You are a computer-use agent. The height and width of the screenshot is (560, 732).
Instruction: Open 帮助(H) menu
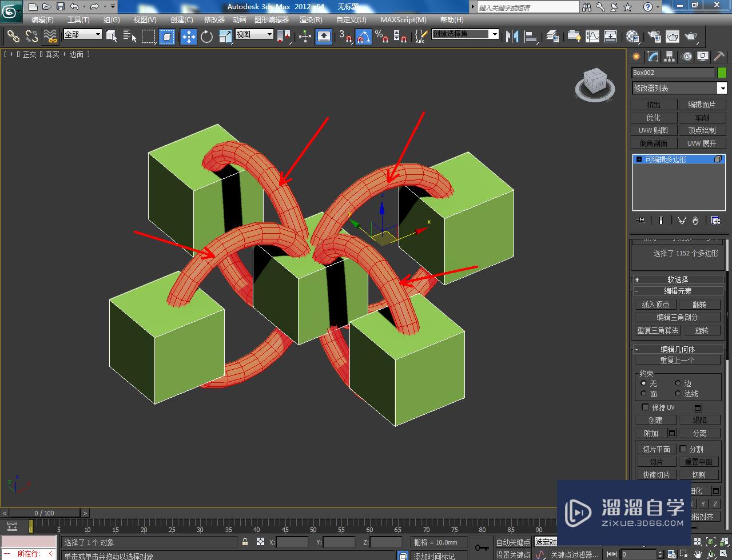click(452, 19)
